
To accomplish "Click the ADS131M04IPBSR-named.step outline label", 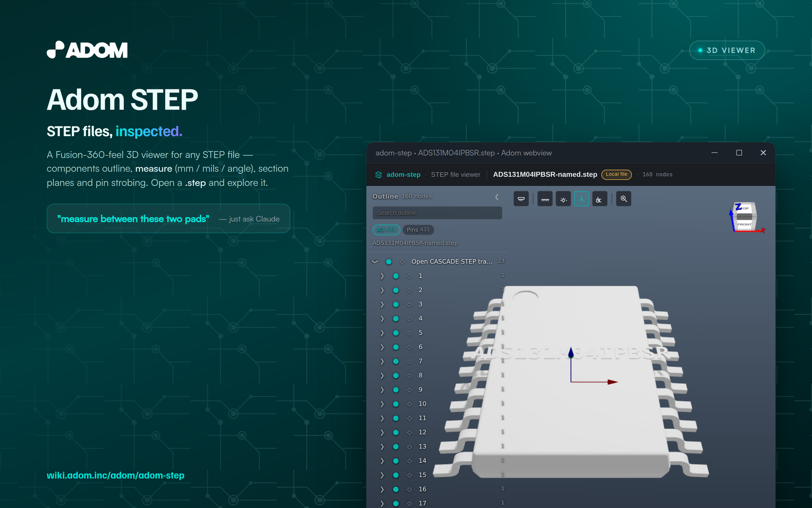I will 415,243.
